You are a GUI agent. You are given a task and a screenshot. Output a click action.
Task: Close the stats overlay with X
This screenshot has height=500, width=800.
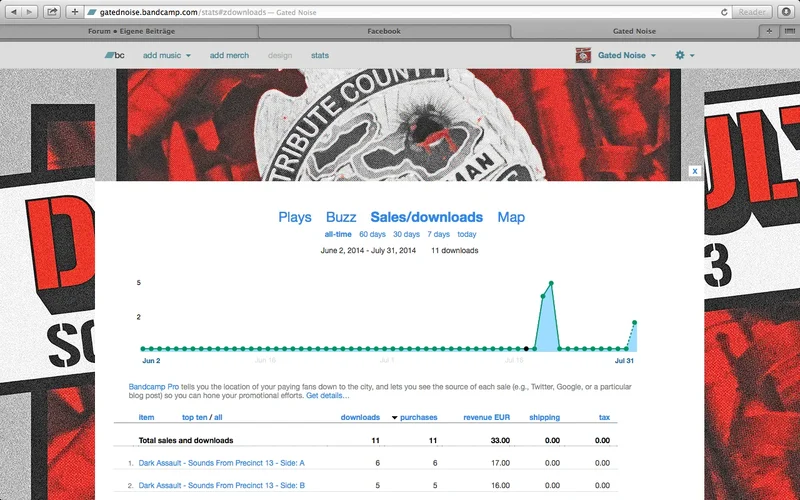coord(694,171)
